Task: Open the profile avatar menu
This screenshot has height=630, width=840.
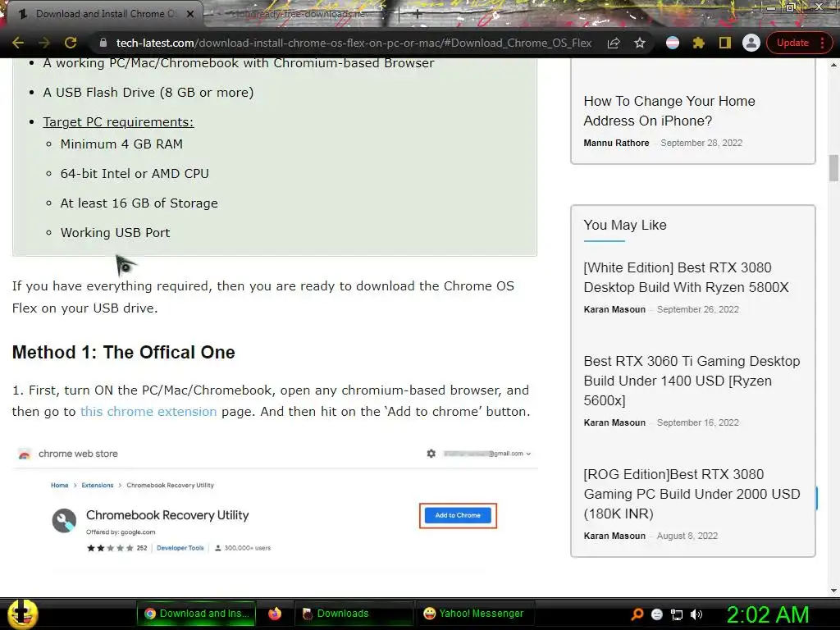Action: (x=751, y=43)
